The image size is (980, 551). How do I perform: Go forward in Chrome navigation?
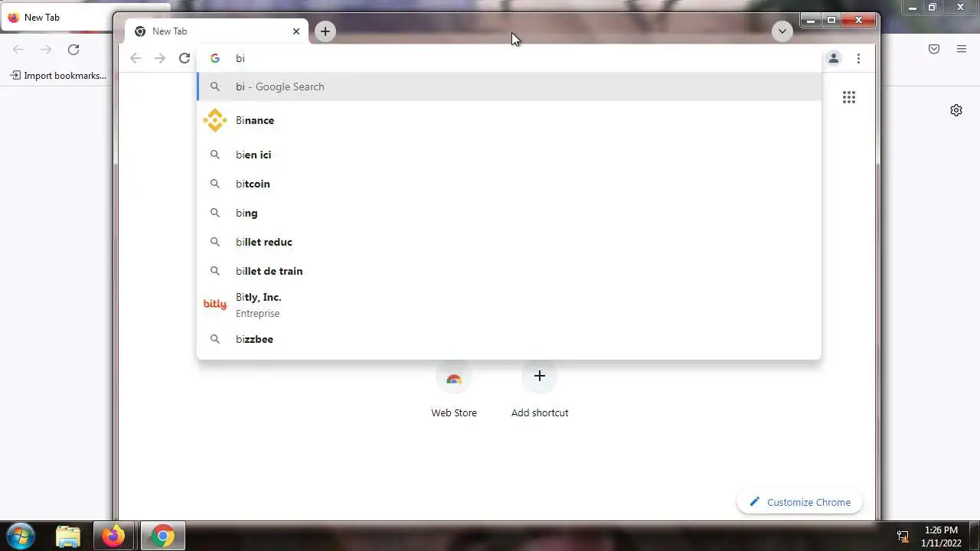coord(160,58)
